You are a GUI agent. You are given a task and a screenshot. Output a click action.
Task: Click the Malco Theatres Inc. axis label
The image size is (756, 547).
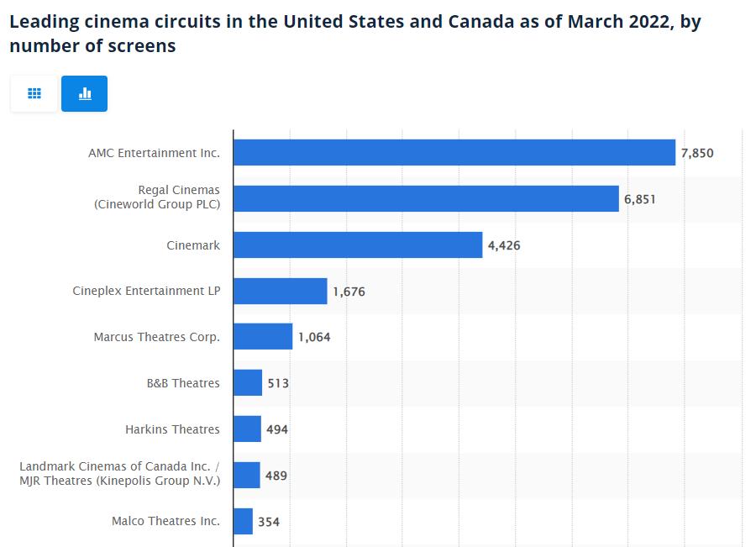pos(165,521)
